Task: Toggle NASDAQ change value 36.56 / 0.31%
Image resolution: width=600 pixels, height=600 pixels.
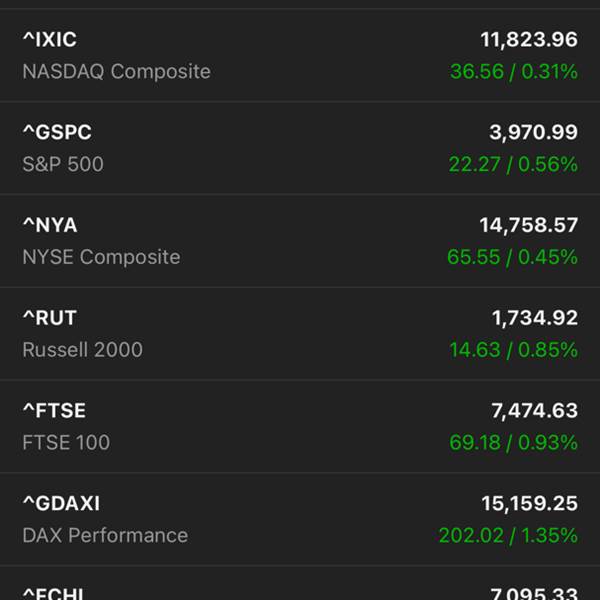Action: coord(513,72)
